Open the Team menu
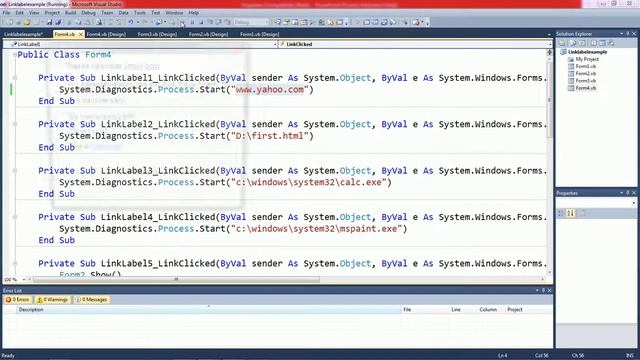Image resolution: width=640 pixels, height=360 pixels. click(x=107, y=13)
